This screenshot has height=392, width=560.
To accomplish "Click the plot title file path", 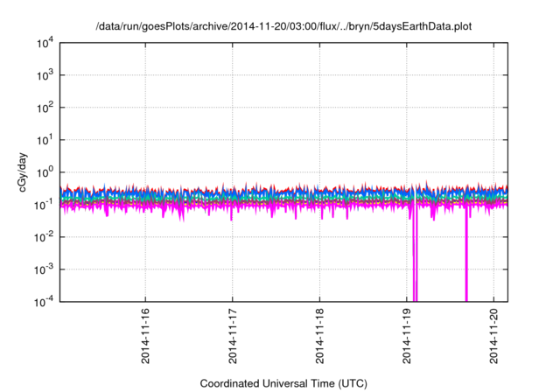I will [283, 27].
